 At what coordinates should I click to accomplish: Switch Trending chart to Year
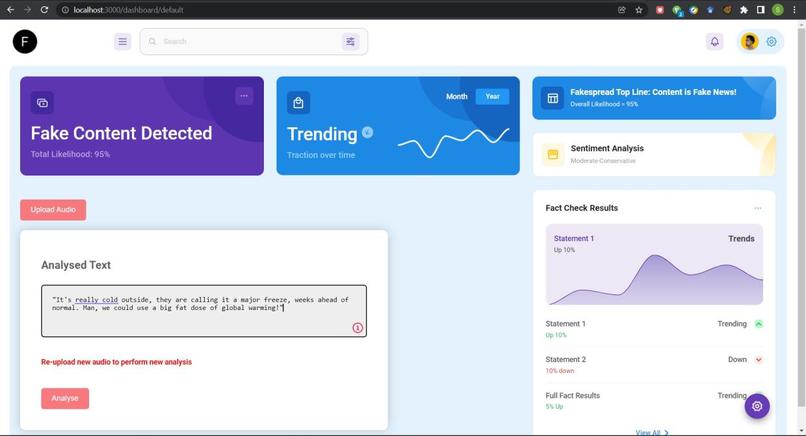coord(492,97)
